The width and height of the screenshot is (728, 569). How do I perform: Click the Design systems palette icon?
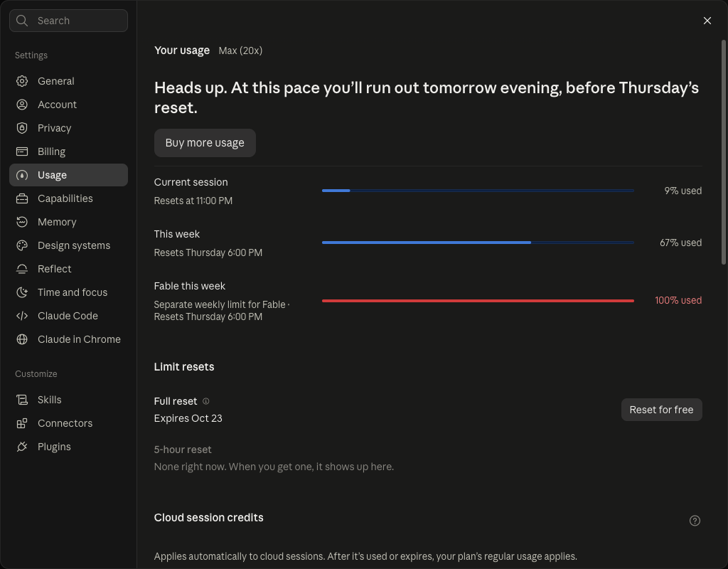(22, 245)
